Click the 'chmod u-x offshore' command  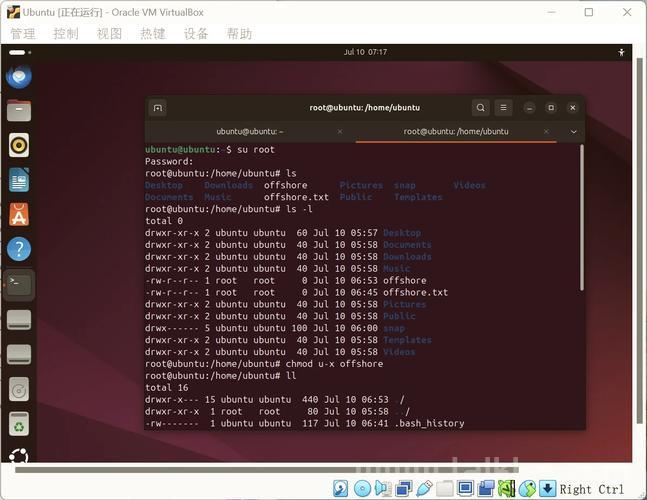point(334,364)
